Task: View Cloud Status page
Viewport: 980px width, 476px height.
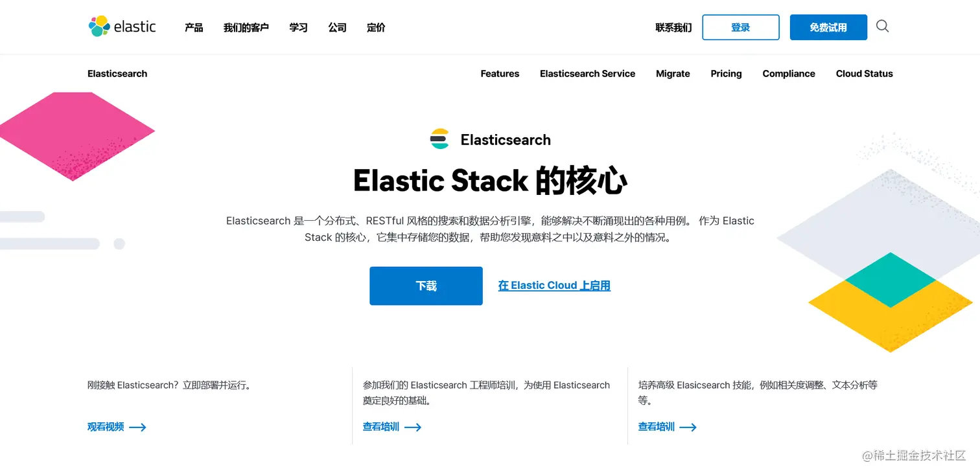Action: (x=864, y=74)
